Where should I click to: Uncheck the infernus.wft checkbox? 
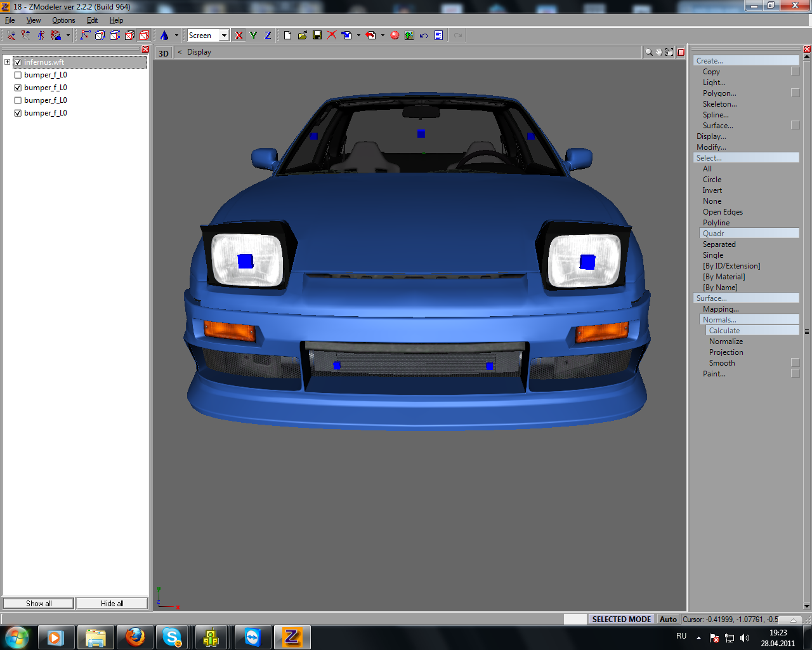click(18, 62)
